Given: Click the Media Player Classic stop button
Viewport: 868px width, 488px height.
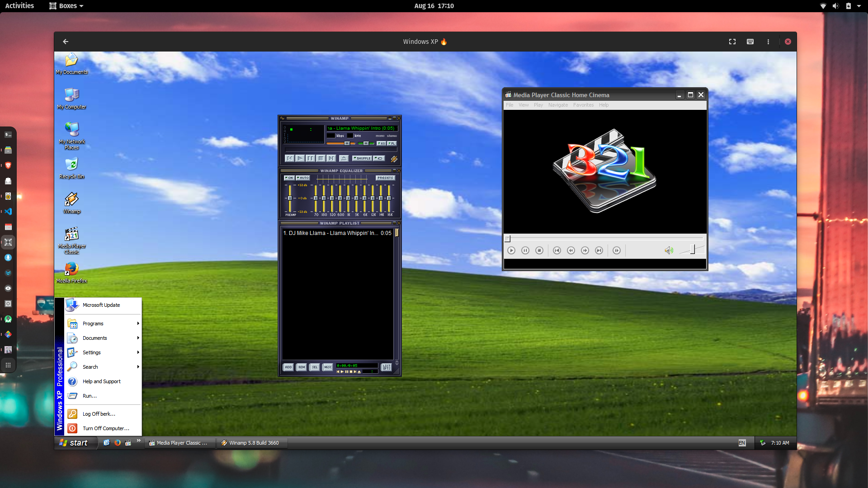Looking at the screenshot, I should [539, 250].
